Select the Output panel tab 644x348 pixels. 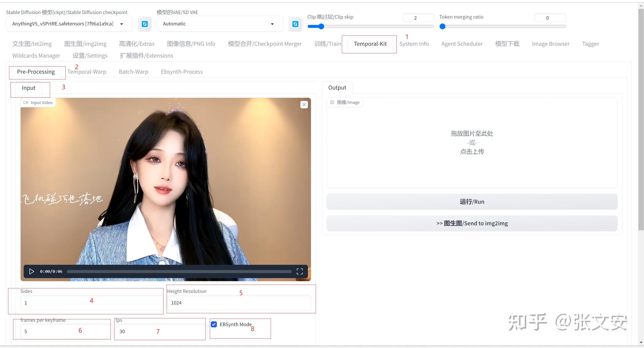pos(337,88)
